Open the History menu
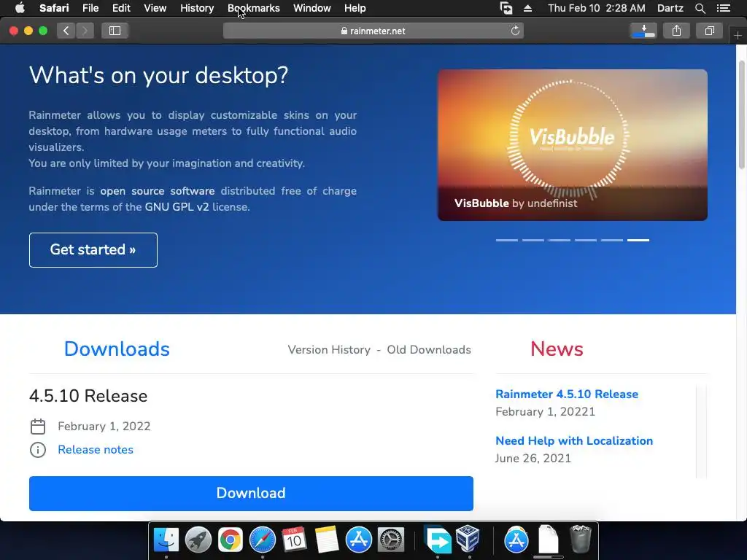Image resolution: width=747 pixels, height=560 pixels. (197, 8)
